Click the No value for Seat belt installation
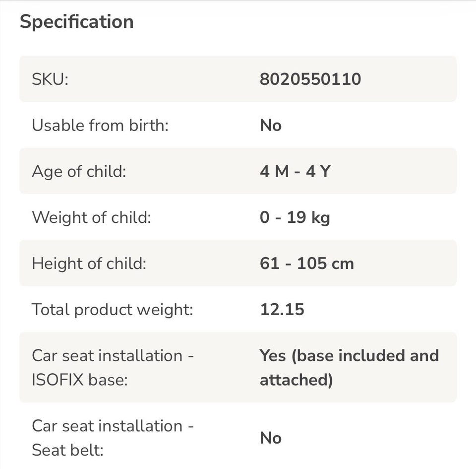Screen dimensions: 476x469 (270, 438)
